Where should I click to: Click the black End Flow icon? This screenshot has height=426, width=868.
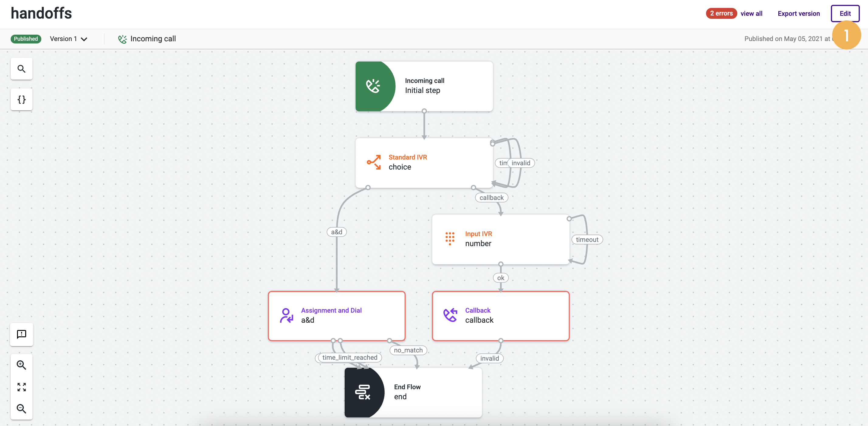pos(363,392)
